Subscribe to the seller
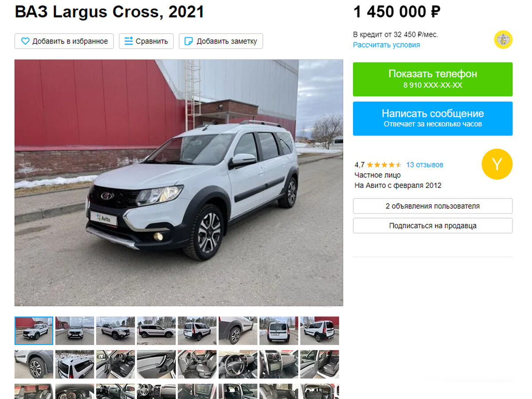Image resolution: width=532 pixels, height=399 pixels. [433, 226]
